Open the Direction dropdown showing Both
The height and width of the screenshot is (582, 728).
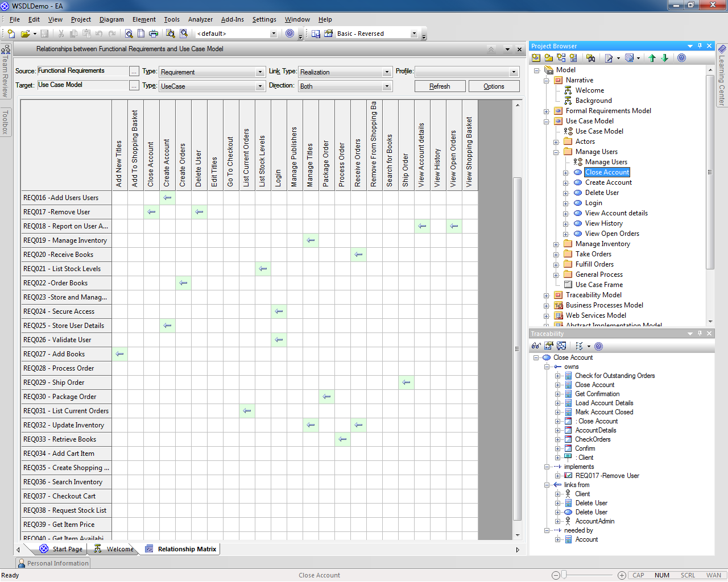point(387,86)
